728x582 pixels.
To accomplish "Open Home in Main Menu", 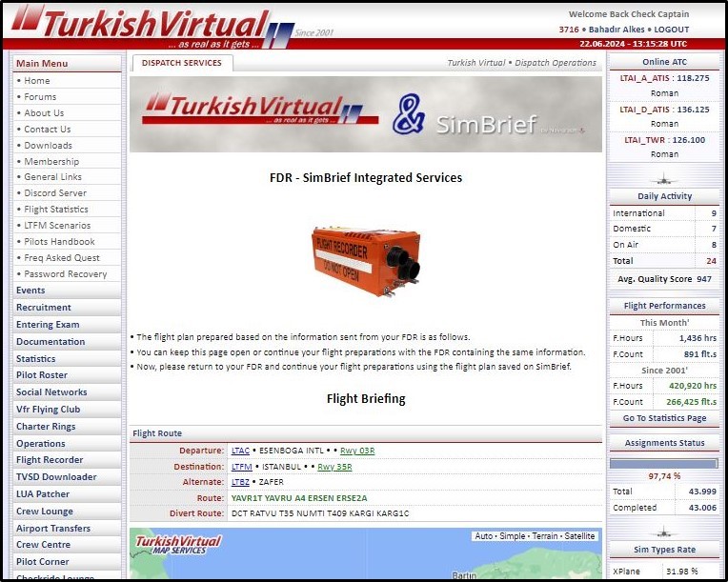I will coord(36,80).
